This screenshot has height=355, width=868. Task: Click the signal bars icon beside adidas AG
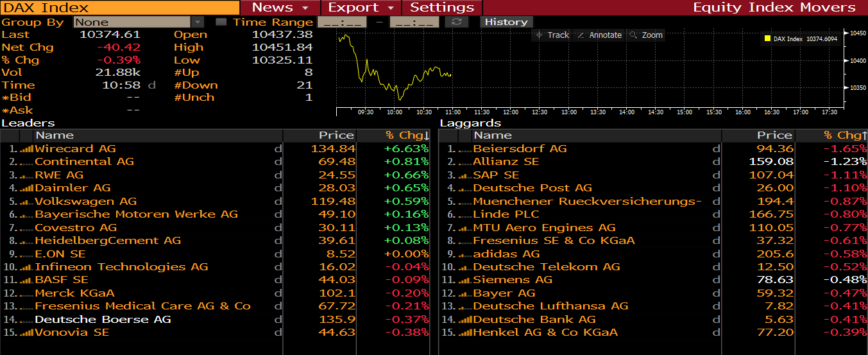click(465, 254)
